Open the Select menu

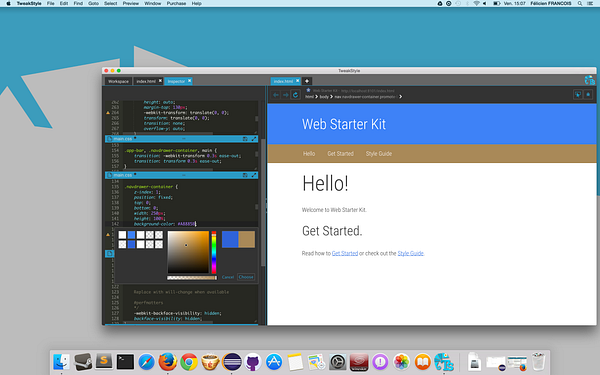pyautogui.click(x=111, y=3)
